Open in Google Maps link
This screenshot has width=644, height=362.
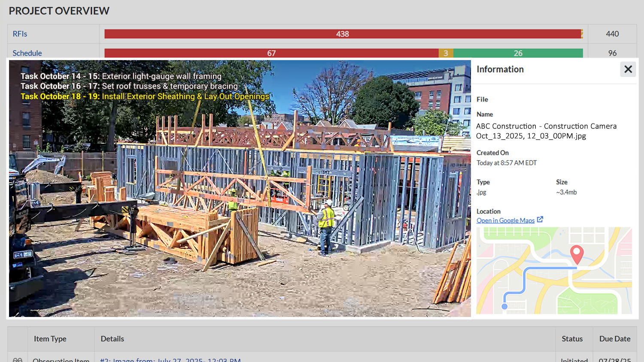[x=505, y=220]
